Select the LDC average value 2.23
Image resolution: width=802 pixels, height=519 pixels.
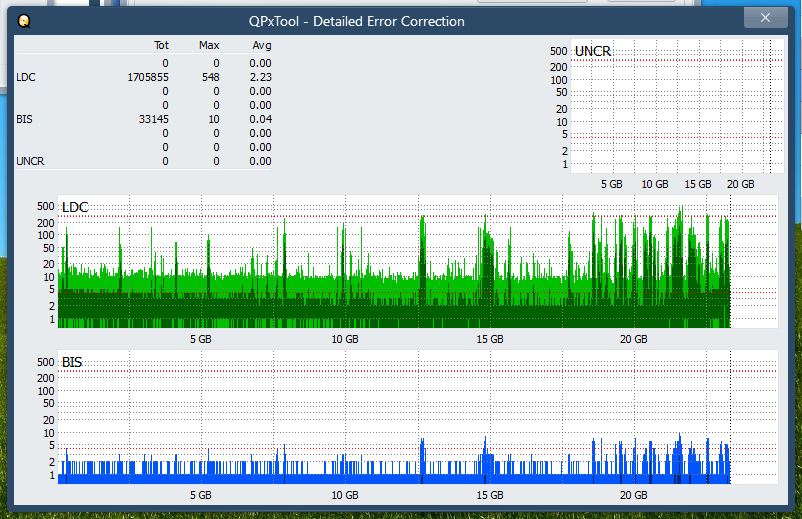point(260,77)
